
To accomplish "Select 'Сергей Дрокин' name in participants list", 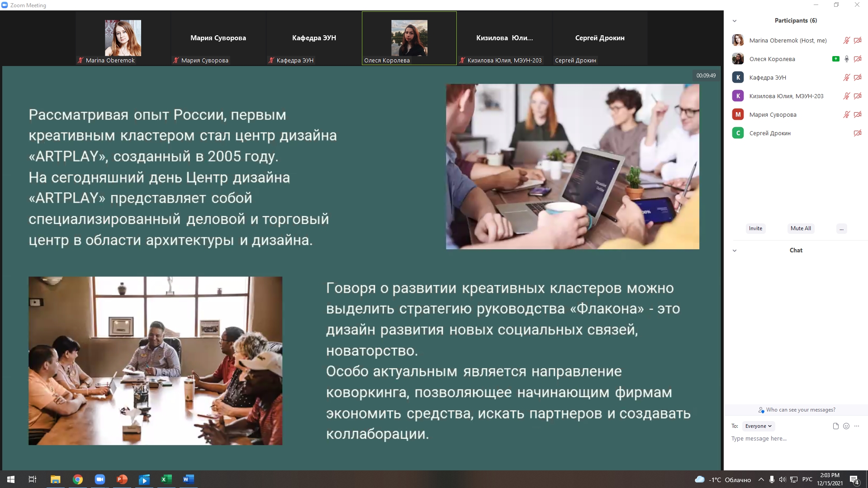I will coord(770,133).
